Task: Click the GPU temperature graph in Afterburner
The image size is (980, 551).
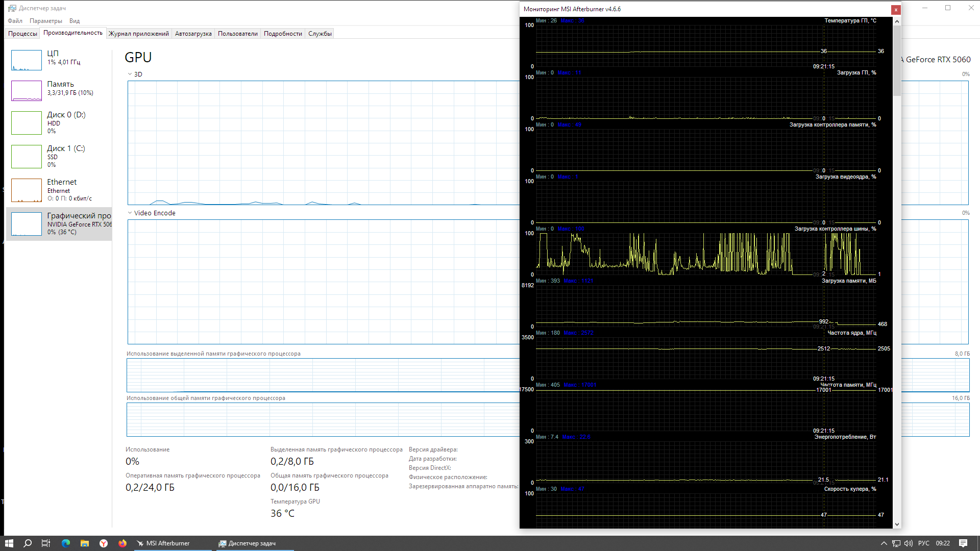Action: (x=706, y=46)
